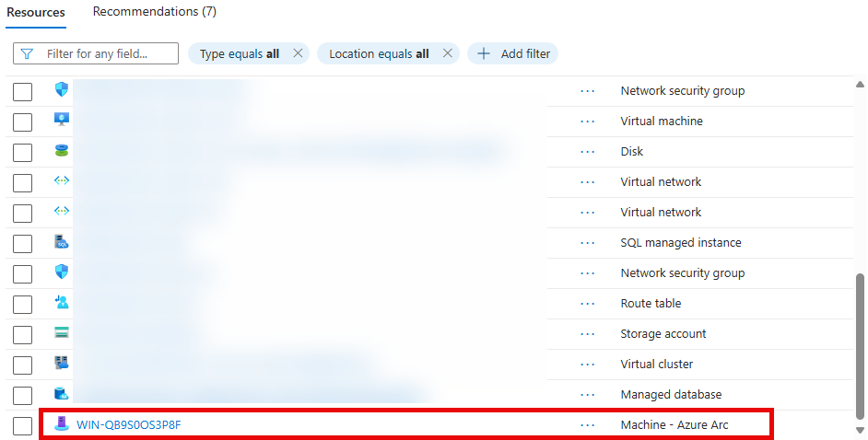Click the Route table resource icon

pos(62,303)
